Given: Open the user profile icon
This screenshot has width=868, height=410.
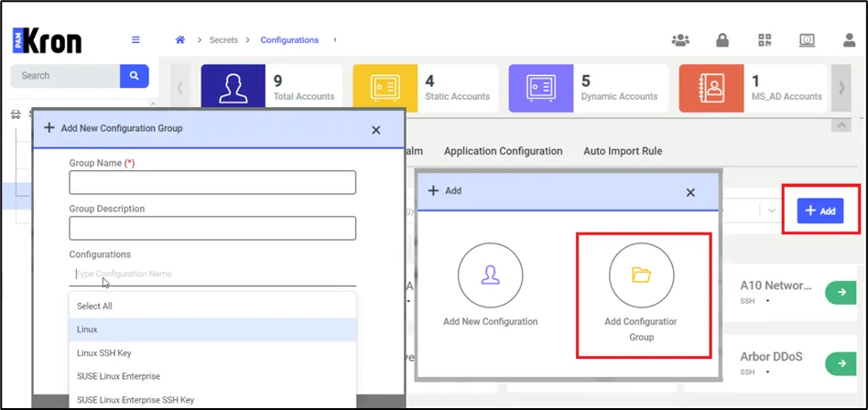Looking at the screenshot, I should click(x=849, y=40).
